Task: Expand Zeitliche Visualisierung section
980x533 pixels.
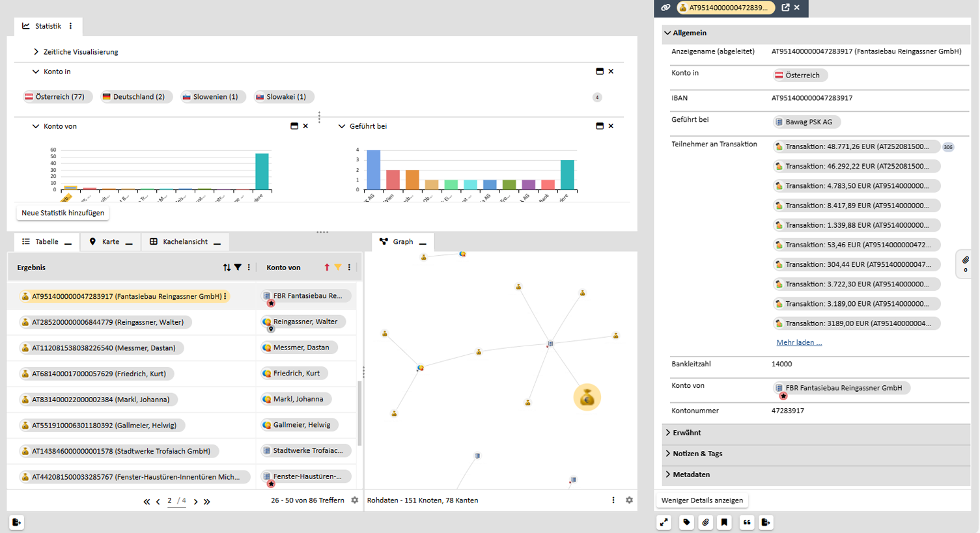Action: pos(36,52)
